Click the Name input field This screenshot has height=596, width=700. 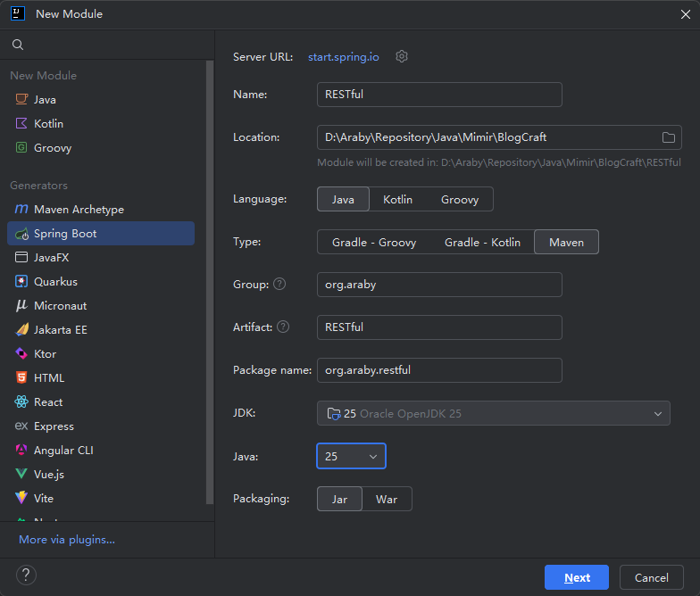click(439, 95)
